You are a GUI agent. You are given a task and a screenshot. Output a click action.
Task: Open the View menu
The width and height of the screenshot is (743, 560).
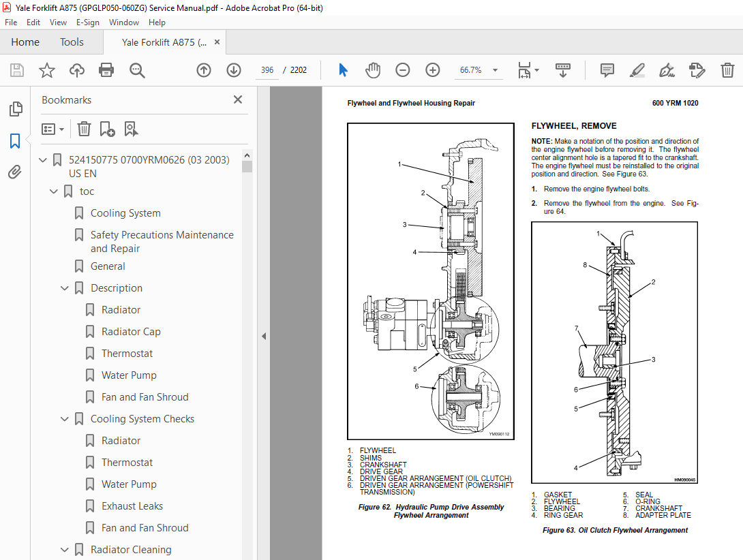click(59, 22)
